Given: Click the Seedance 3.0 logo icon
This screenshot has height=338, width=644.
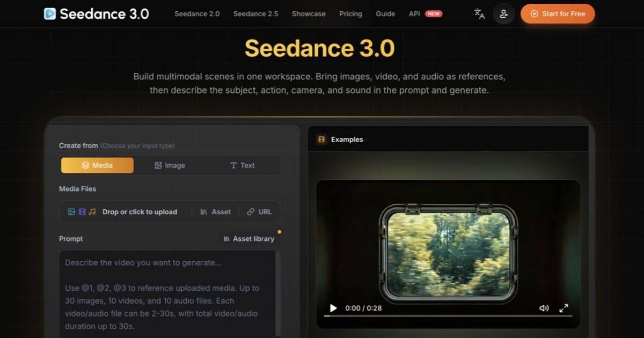Looking at the screenshot, I should (x=50, y=14).
